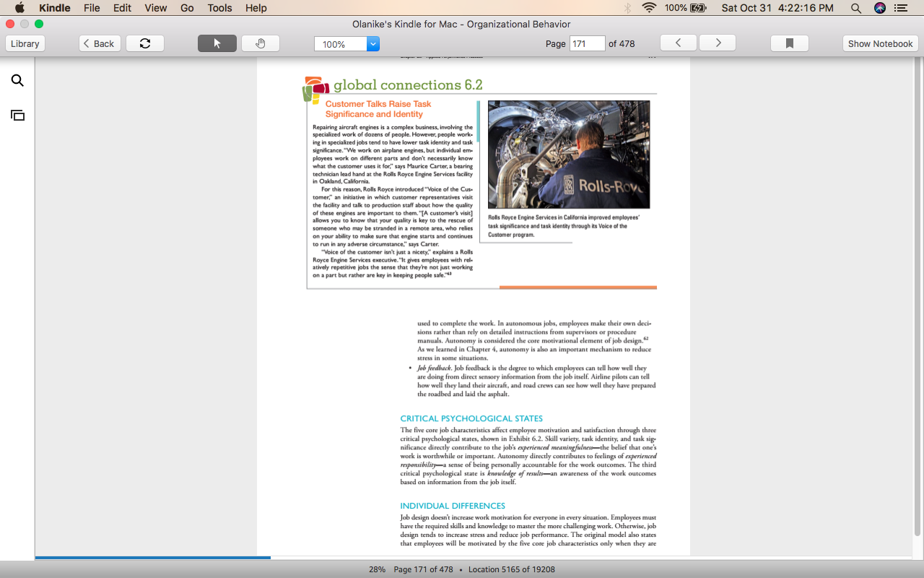The height and width of the screenshot is (578, 924).
Task: Show Notebook panel
Action: [880, 43]
